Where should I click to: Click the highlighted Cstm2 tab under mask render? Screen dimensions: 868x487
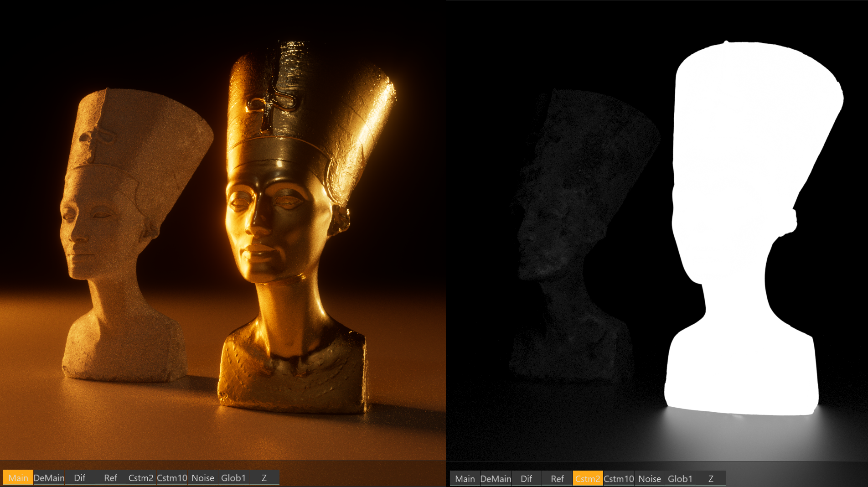tap(588, 478)
